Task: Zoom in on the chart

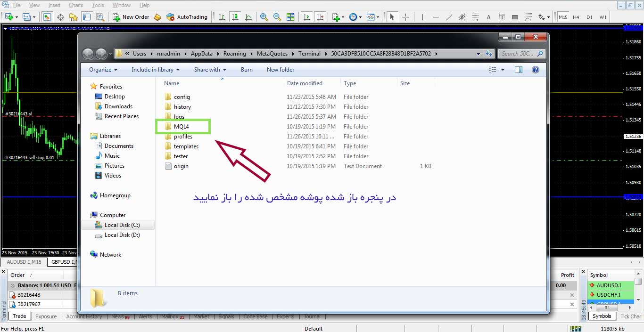Action: (x=264, y=17)
